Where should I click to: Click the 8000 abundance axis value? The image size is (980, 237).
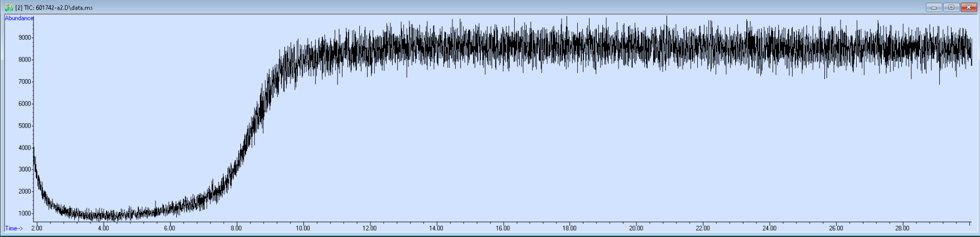25,60
